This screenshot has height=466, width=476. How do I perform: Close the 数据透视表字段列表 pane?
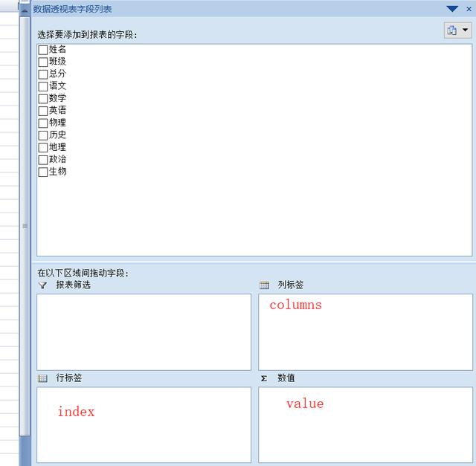(x=469, y=9)
